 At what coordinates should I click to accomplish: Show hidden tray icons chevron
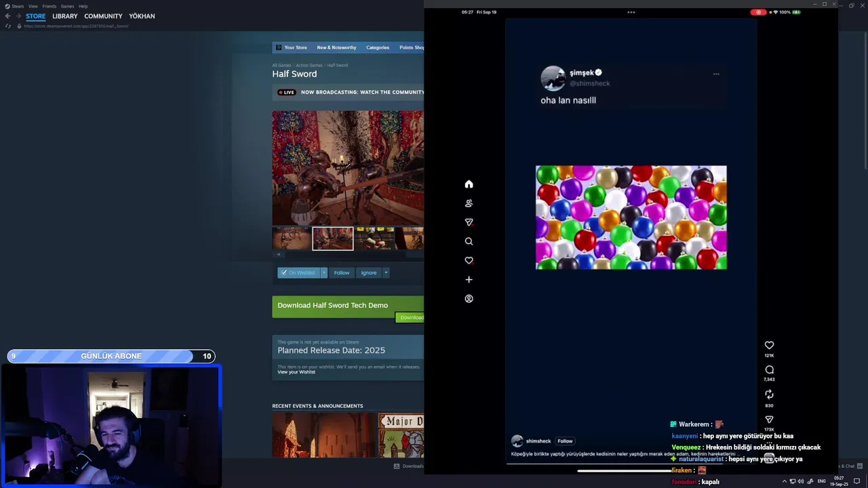pyautogui.click(x=785, y=481)
